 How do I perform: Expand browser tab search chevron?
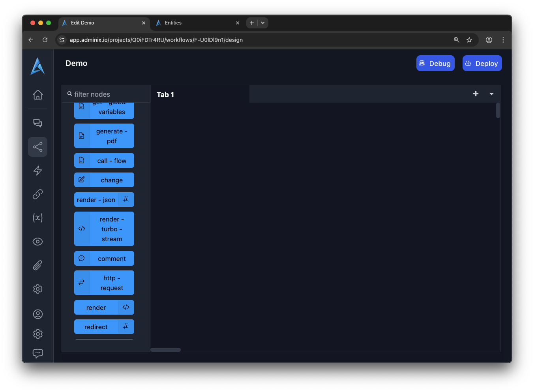263,23
